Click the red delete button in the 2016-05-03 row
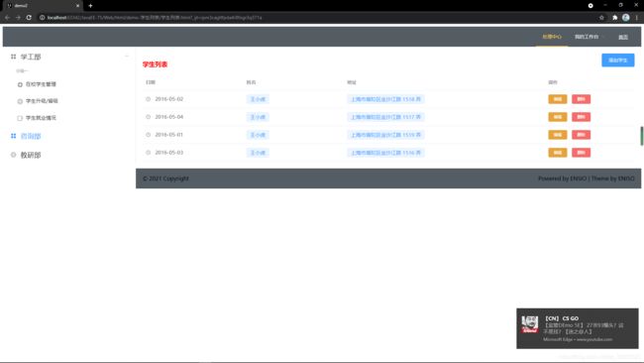Image resolution: width=644 pixels, height=363 pixels. point(581,153)
